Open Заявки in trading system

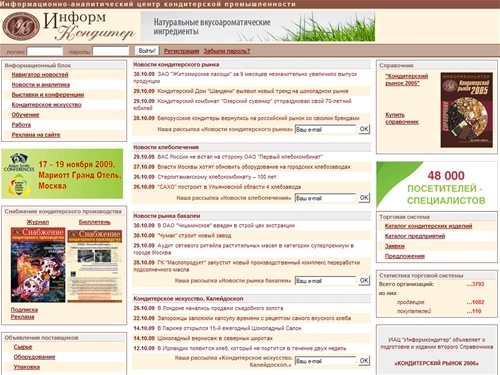click(x=395, y=246)
